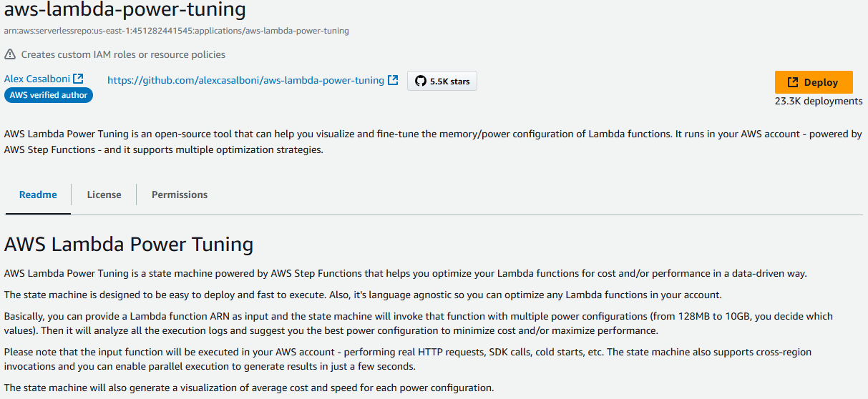868x399 pixels.
Task: Click the 5.5K stars GitHub button
Action: pos(442,81)
